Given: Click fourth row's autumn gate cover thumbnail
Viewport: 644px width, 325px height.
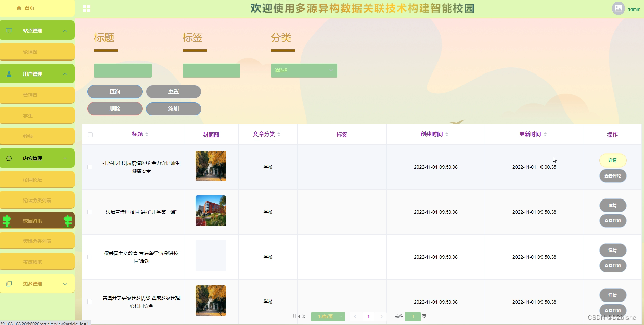Looking at the screenshot, I should (211, 301).
